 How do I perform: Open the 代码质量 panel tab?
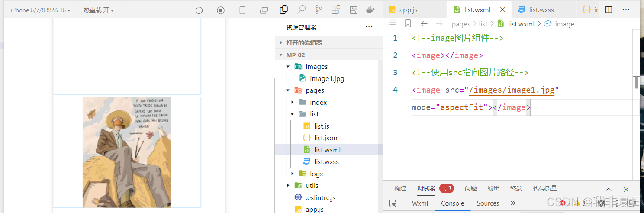pyautogui.click(x=545, y=189)
